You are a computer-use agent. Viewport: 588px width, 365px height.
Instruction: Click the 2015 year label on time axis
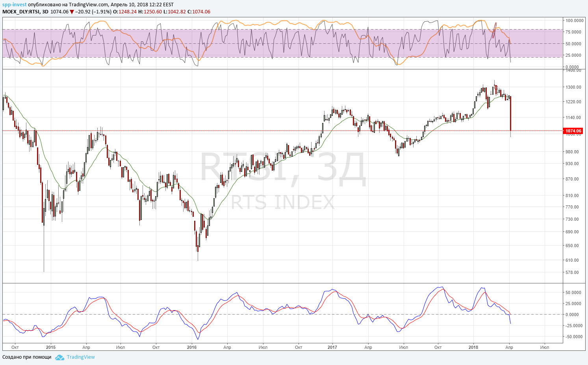tap(51, 347)
